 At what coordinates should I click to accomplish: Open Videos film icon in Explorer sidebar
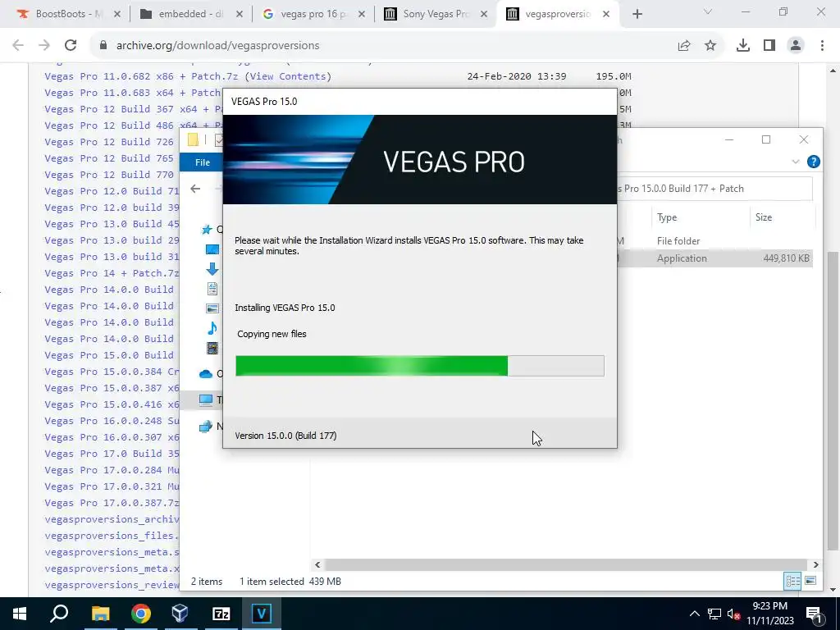212,348
